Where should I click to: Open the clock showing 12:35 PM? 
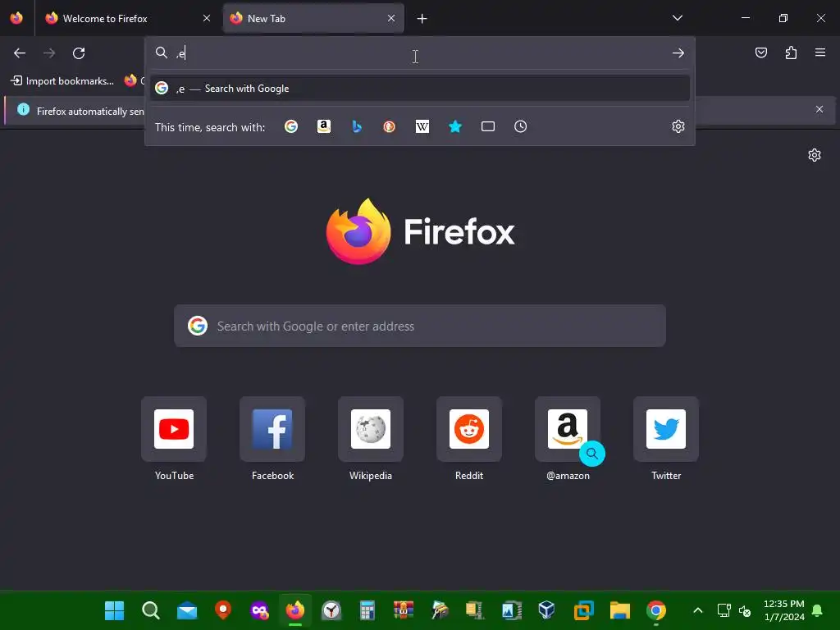tap(783, 610)
